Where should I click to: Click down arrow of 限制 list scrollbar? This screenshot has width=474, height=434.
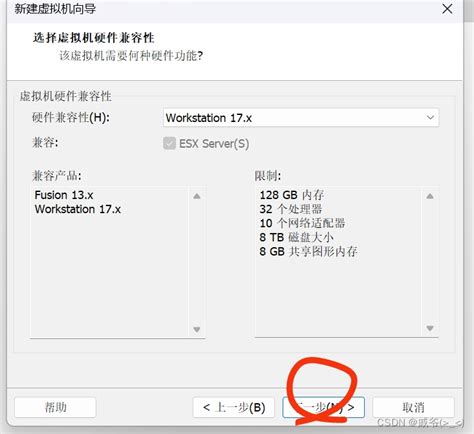430,329
